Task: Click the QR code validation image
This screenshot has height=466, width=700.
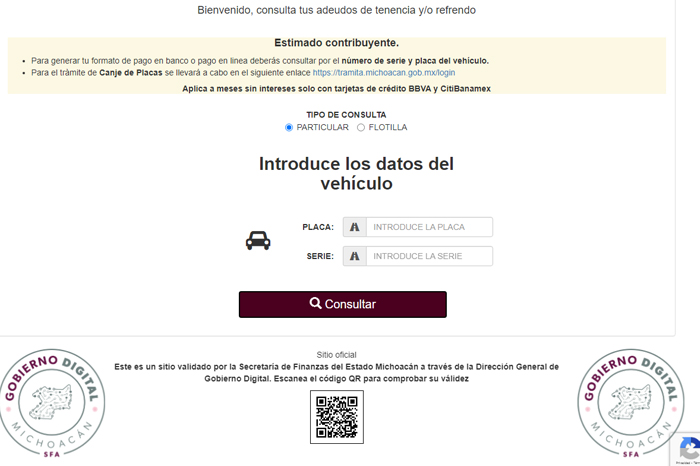Action: [337, 417]
